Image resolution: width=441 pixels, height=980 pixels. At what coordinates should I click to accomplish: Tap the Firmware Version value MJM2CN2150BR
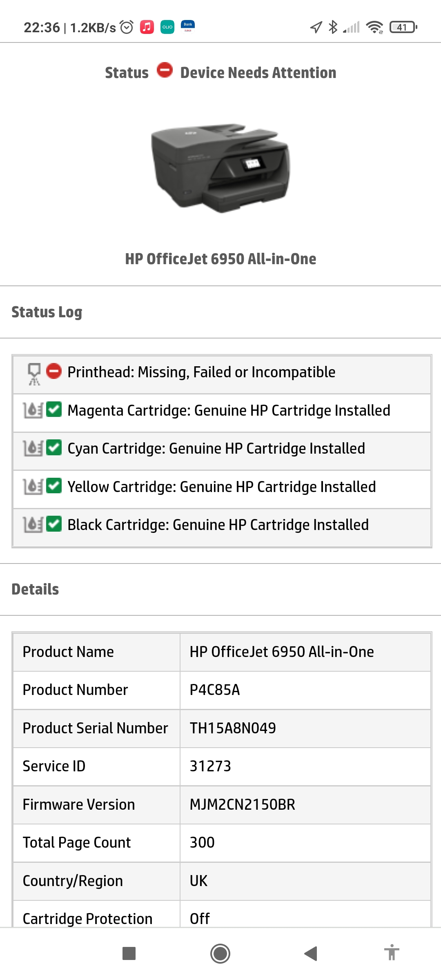242,804
